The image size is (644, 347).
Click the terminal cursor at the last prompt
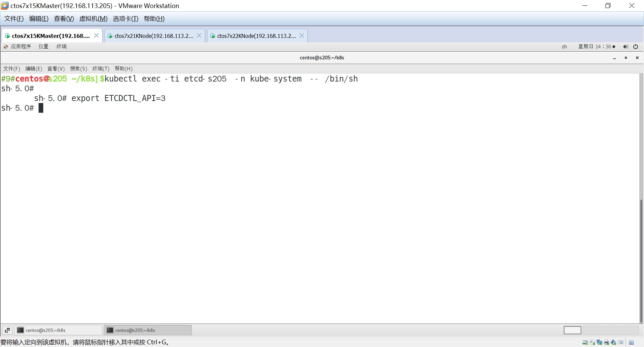pyautogui.click(x=41, y=108)
